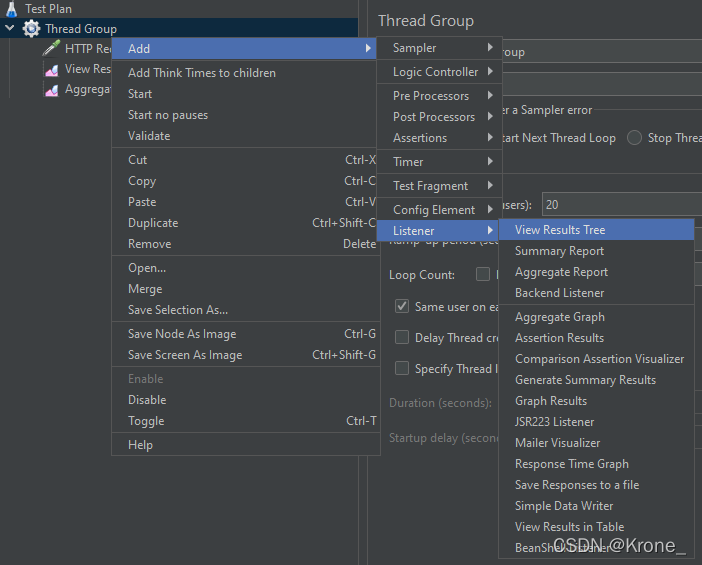Add an Assertion Results listener
Viewport: 702px width, 565px height.
coord(596,338)
